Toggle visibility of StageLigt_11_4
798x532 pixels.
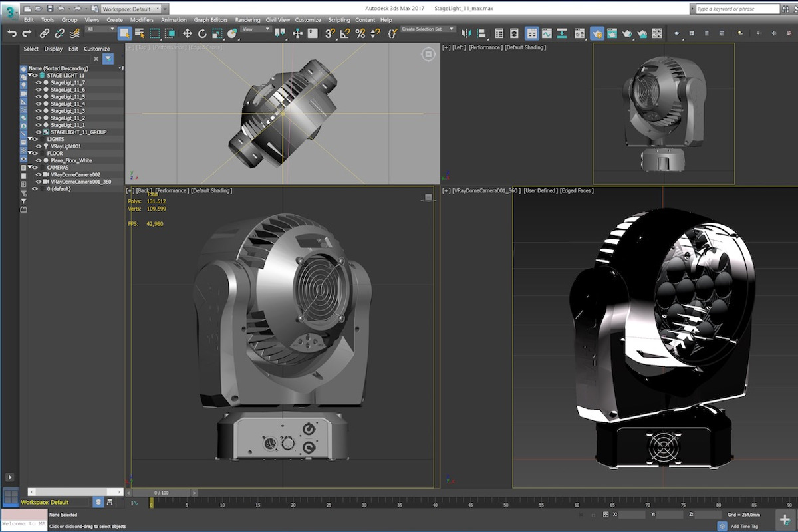pos(38,104)
